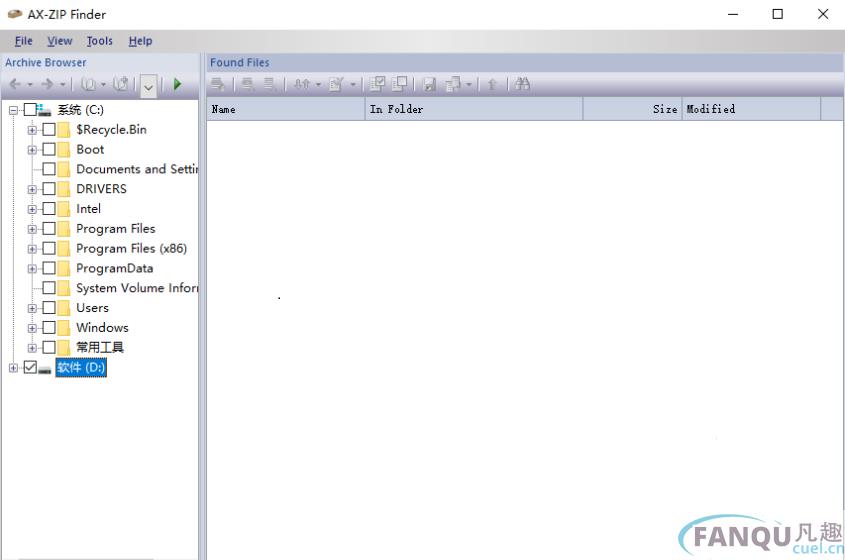Click the folder-with-arrow icon in Archive Browser toolbar
Image resolution: width=845 pixels, height=560 pixels.
pos(122,84)
